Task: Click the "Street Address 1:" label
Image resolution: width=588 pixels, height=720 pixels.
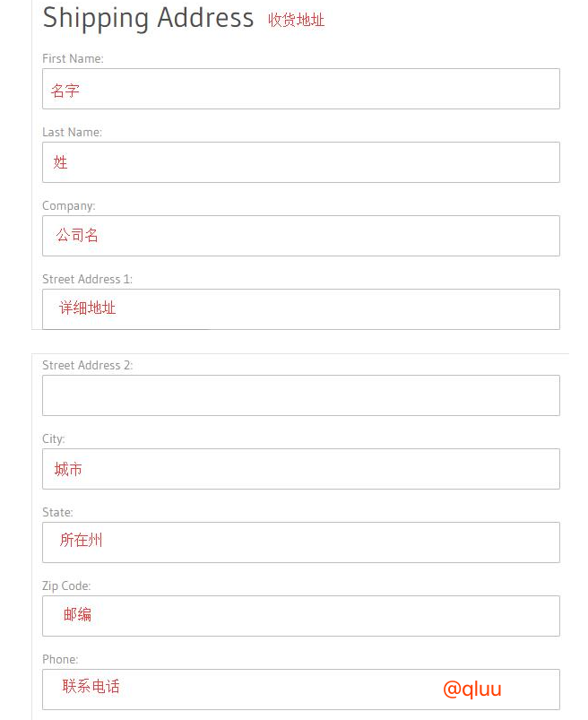Action: [87, 279]
